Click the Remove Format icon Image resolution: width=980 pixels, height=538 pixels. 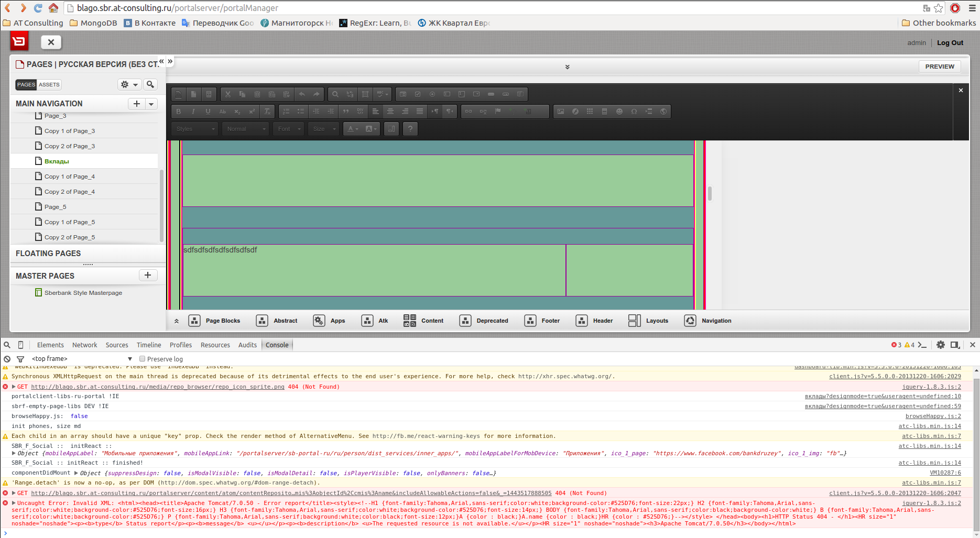click(267, 112)
